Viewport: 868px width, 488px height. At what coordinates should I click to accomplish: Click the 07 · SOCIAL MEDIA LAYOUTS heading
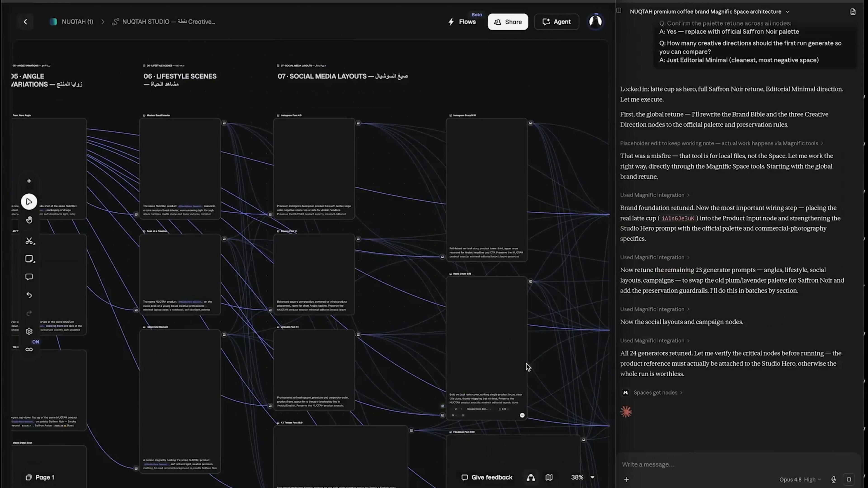point(343,76)
